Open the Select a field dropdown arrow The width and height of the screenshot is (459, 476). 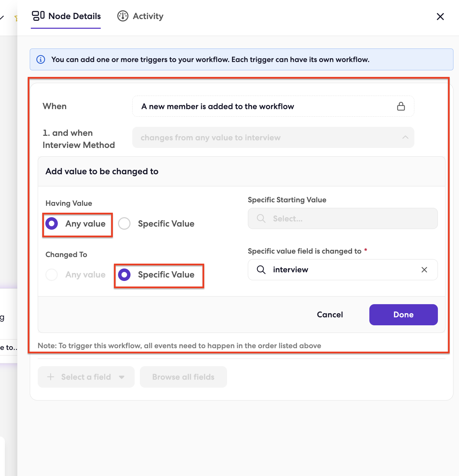click(121, 377)
